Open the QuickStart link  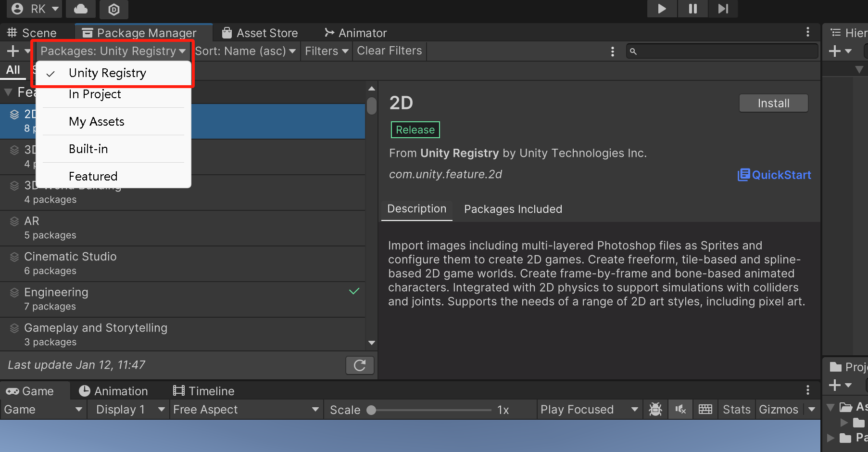[x=775, y=175]
